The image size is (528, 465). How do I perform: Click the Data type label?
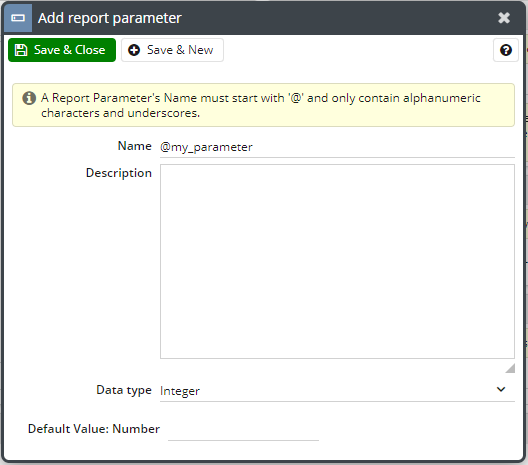pos(124,390)
